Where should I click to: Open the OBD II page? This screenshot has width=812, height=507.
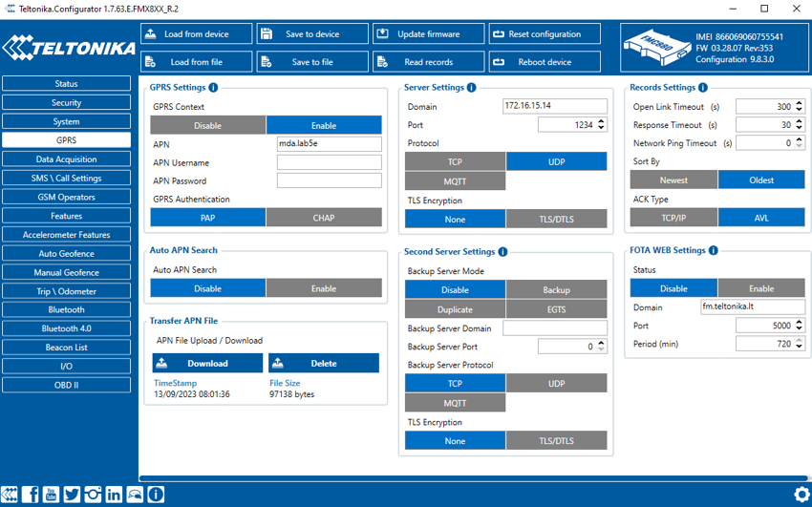pos(66,385)
